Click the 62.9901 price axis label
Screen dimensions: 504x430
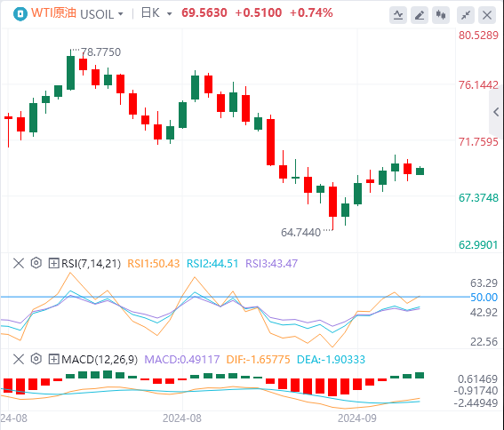[478, 245]
